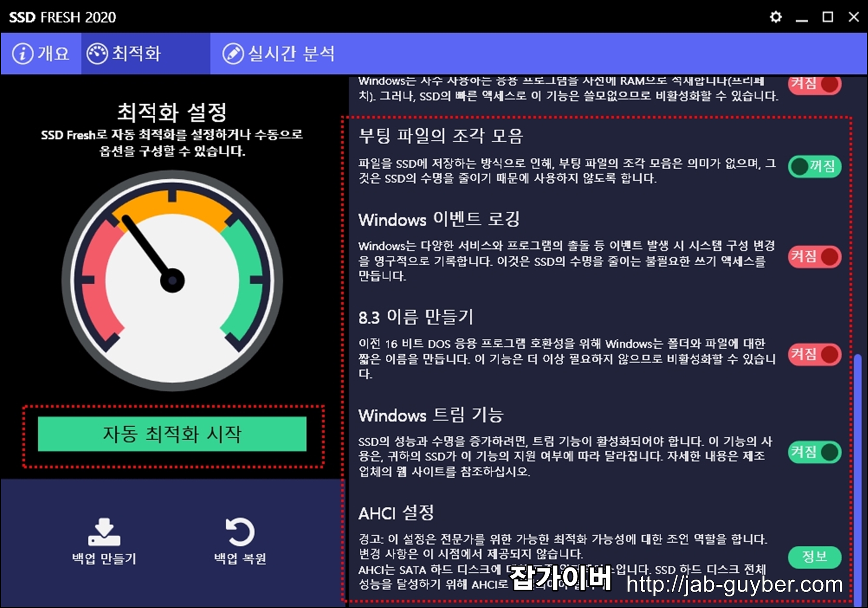Image resolution: width=868 pixels, height=608 pixels.
Task: Click the 백업 복원 label
Action: [240, 558]
